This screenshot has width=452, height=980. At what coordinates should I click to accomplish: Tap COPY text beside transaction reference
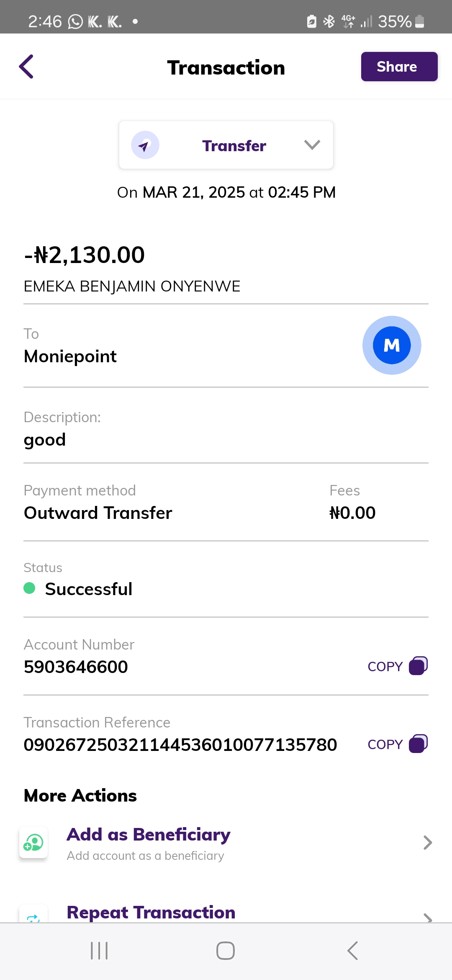tap(385, 744)
